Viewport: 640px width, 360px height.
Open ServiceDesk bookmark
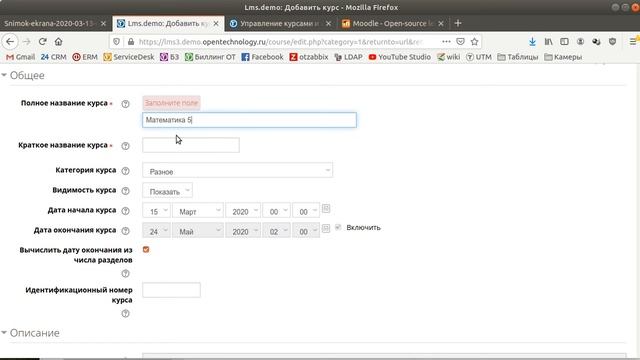coord(129,57)
